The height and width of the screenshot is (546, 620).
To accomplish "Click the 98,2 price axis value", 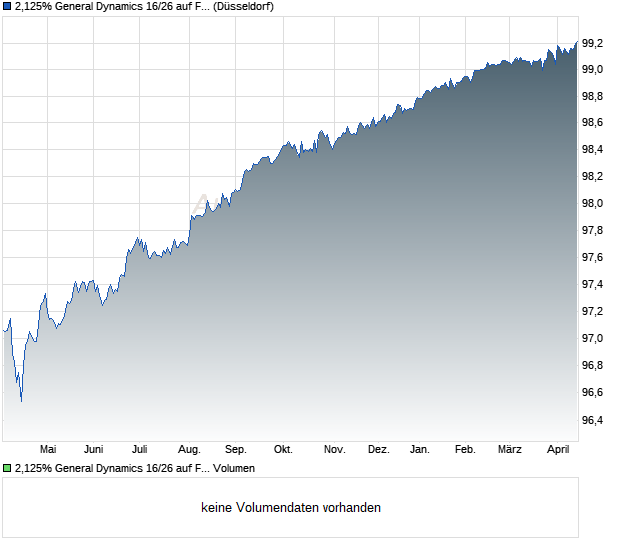I will point(593,176).
